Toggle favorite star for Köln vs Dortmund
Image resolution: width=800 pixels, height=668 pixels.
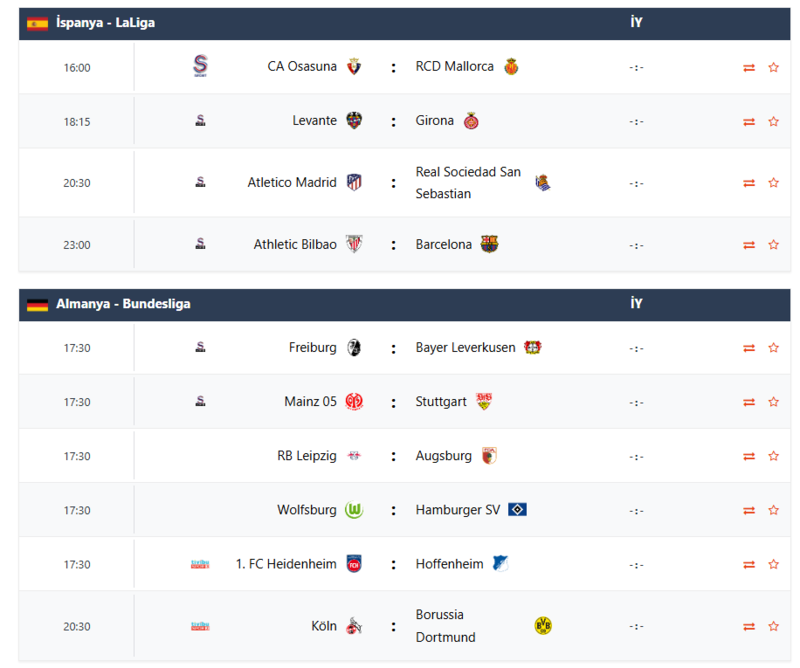(773, 627)
